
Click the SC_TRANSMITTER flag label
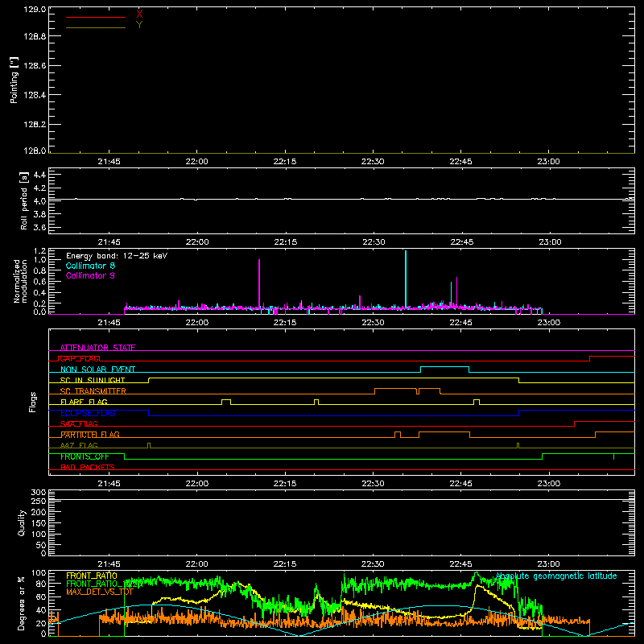(93, 391)
